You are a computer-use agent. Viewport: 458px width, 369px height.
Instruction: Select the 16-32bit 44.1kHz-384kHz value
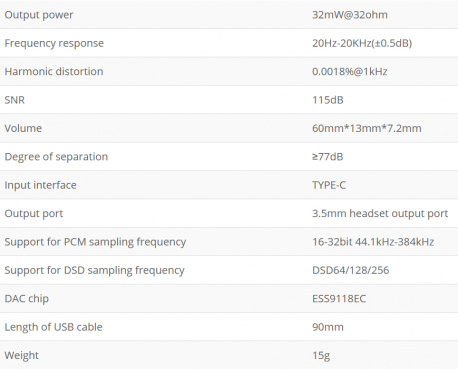click(373, 242)
